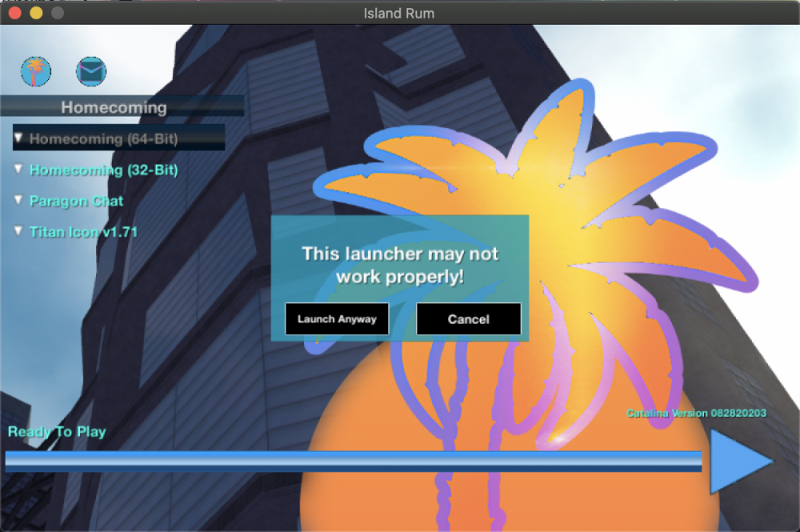Click the Ready To Play status text
This screenshot has width=800, height=532.
point(57,432)
